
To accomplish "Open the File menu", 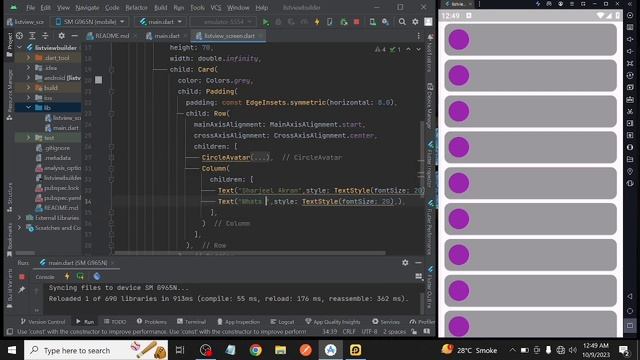I will (31, 7).
